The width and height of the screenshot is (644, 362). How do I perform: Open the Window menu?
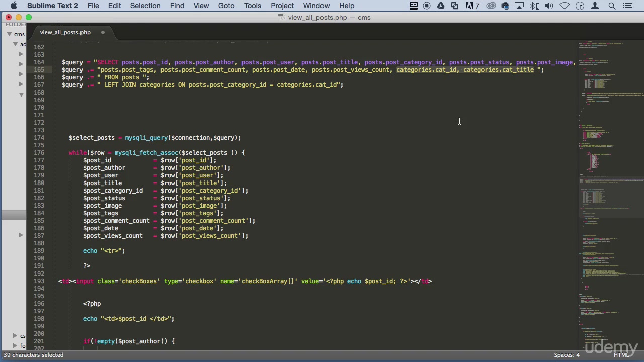click(316, 6)
